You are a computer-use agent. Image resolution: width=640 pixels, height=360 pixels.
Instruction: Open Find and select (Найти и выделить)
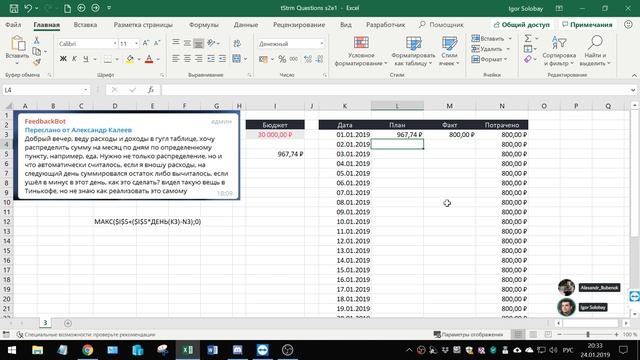point(595,51)
